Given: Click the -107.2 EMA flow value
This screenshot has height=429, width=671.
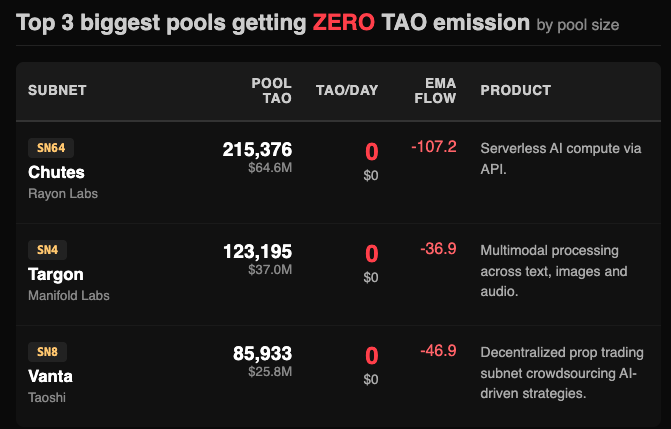Looking at the screenshot, I should [433, 147].
